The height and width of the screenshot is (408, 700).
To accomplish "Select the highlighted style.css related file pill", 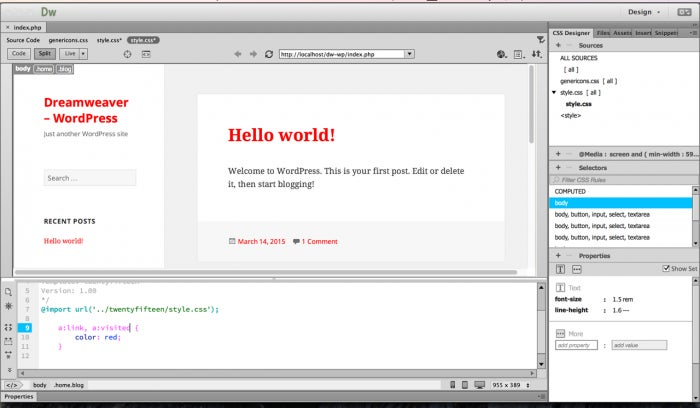I will tap(143, 40).
